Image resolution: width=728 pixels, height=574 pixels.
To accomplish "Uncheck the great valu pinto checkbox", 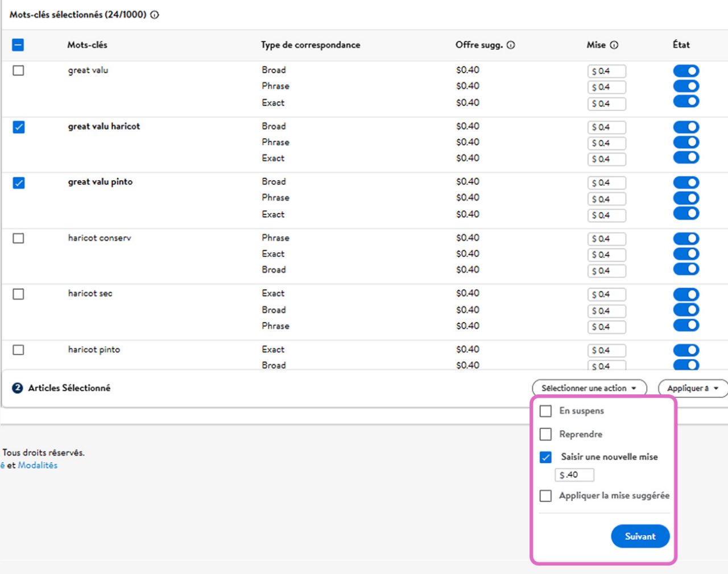I will pos(18,182).
